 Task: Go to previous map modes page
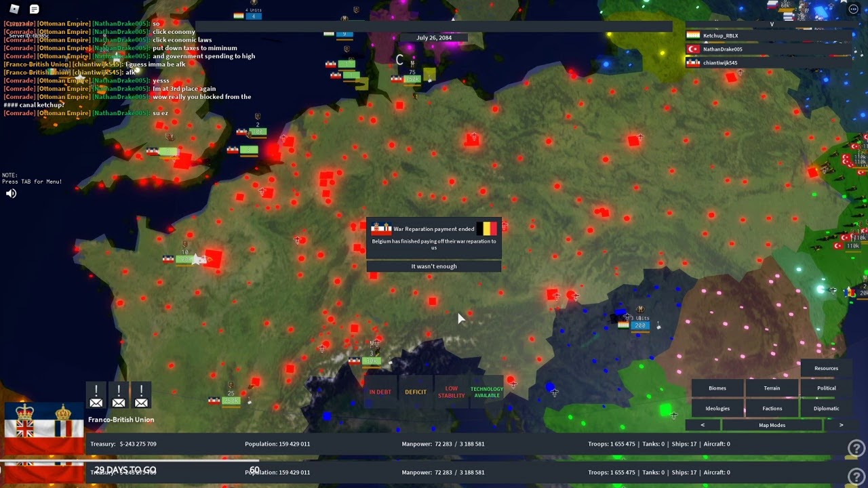[703, 425]
